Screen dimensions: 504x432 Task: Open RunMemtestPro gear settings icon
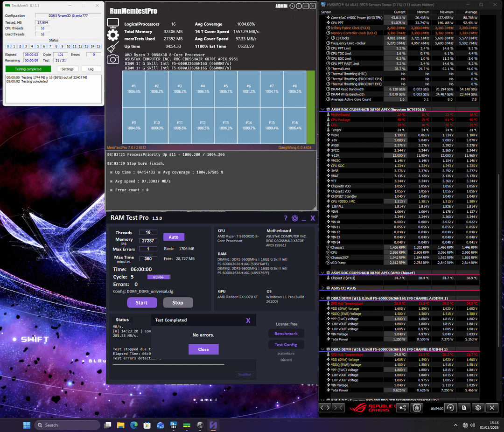[x=112, y=35]
